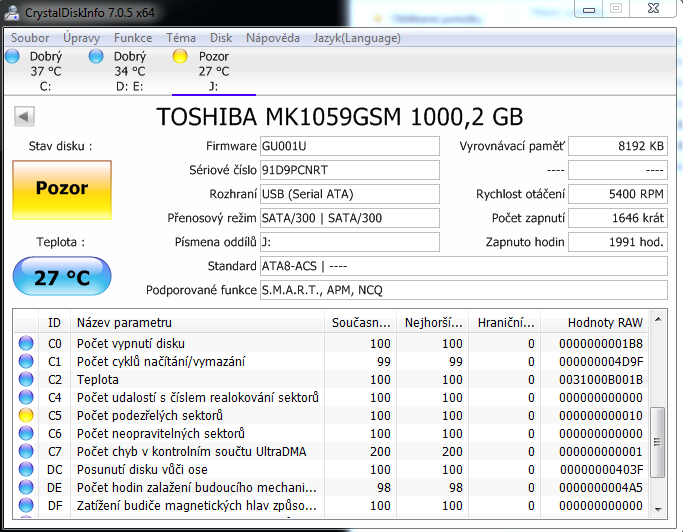
Task: Select the Posunutí disku vůči ose row
Action: click(x=331, y=469)
